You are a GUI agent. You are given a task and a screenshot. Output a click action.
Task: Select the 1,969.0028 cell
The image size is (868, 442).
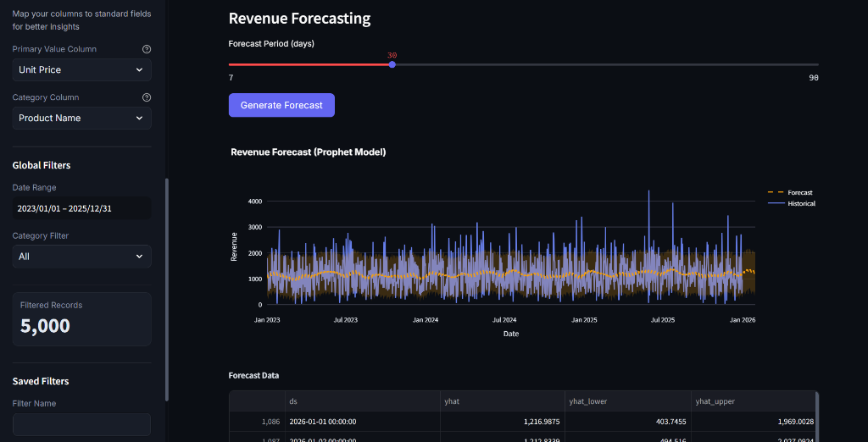point(753,422)
